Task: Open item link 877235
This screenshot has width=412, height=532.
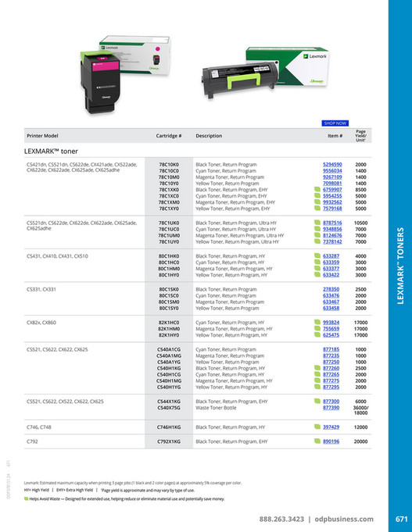Action: [x=331, y=355]
